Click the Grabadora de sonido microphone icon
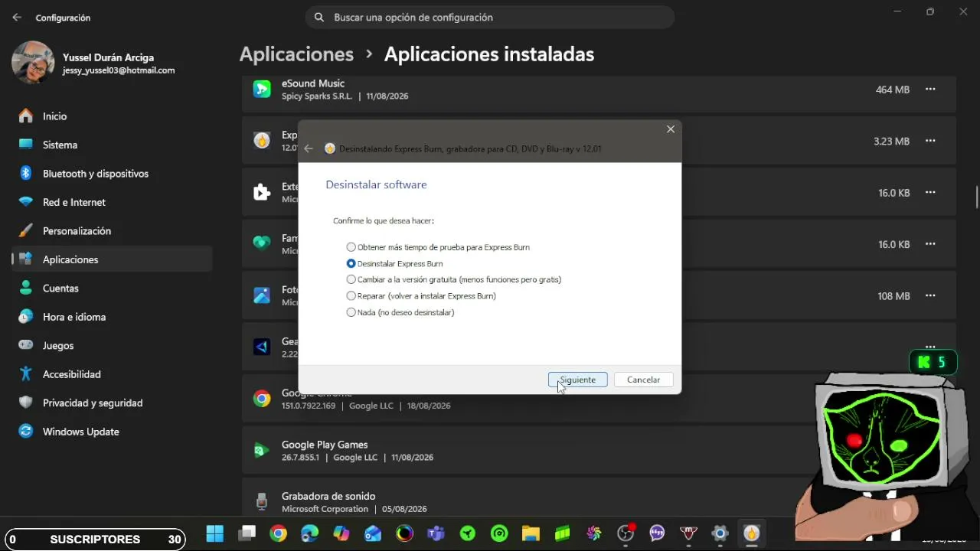This screenshot has width=980, height=551. click(x=262, y=502)
